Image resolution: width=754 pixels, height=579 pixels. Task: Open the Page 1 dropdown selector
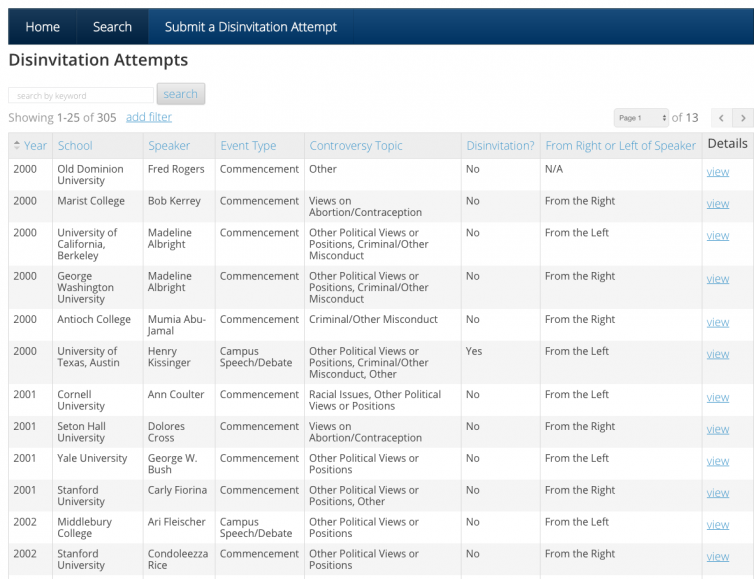tap(641, 118)
